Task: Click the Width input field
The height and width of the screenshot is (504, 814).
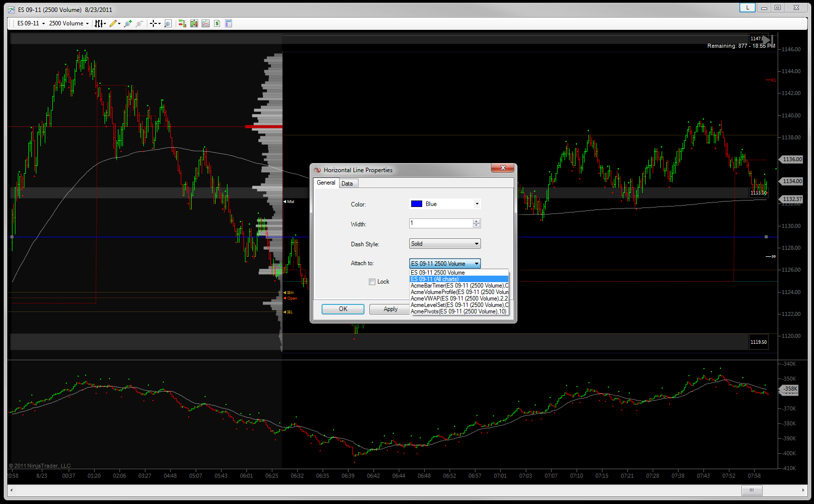Action: point(441,223)
